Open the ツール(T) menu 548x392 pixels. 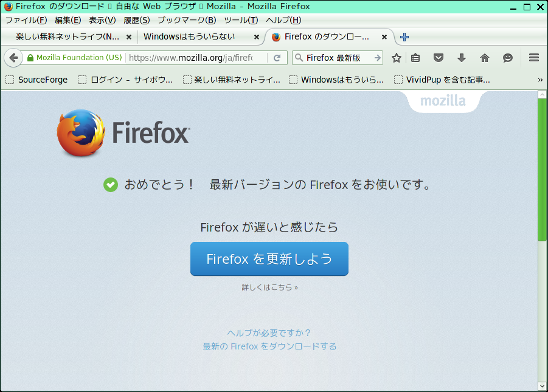(x=241, y=20)
